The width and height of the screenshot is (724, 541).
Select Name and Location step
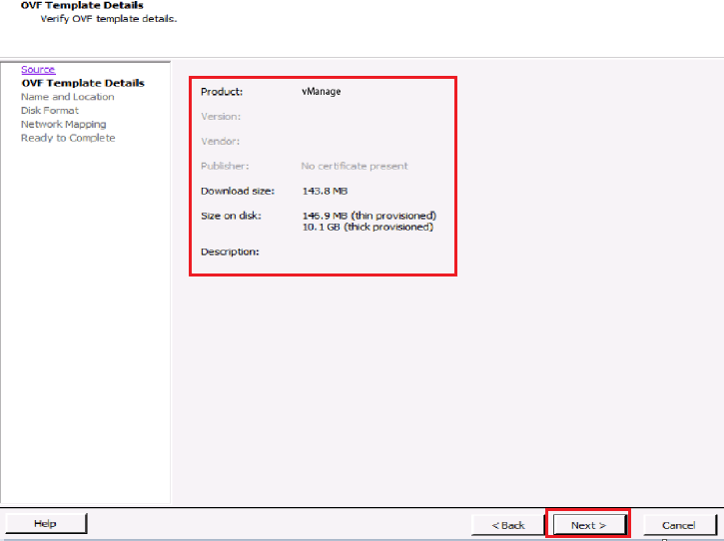click(67, 97)
